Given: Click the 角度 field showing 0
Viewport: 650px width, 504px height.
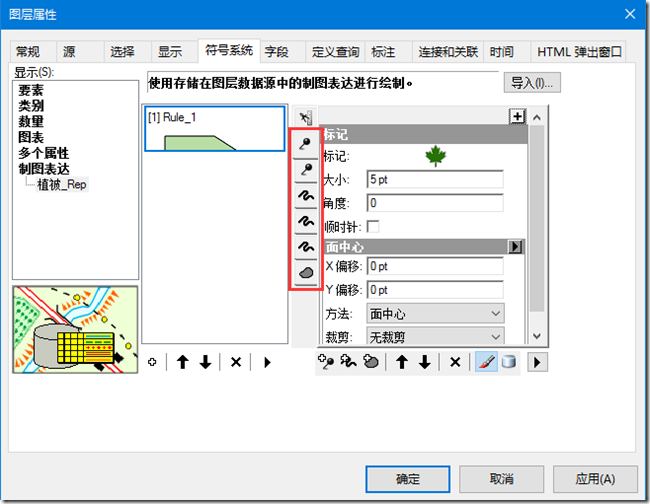Looking at the screenshot, I should pyautogui.click(x=435, y=203).
